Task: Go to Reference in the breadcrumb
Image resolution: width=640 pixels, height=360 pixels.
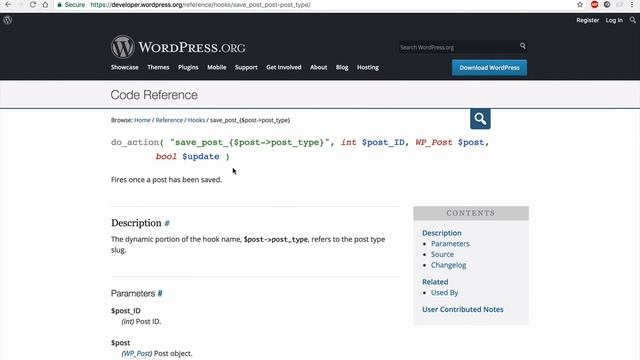Action: (x=169, y=120)
